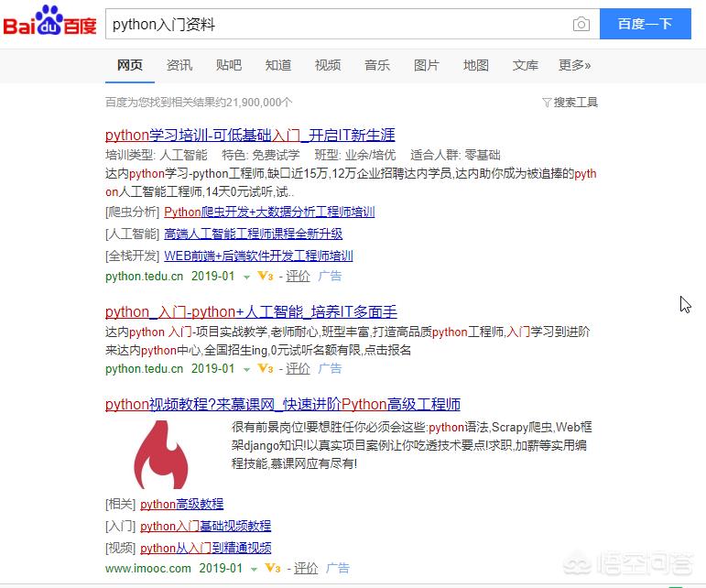The width and height of the screenshot is (706, 588).
Task: Open result python_入门-python+人工智能
Action: pyautogui.click(x=251, y=311)
